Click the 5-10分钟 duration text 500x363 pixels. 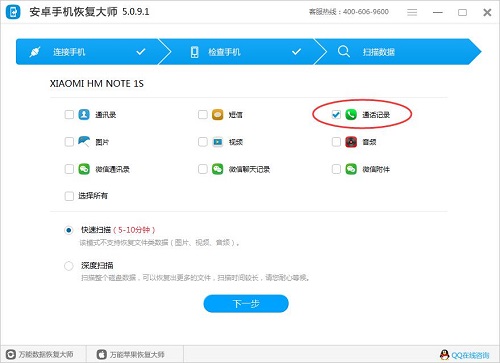pos(134,230)
